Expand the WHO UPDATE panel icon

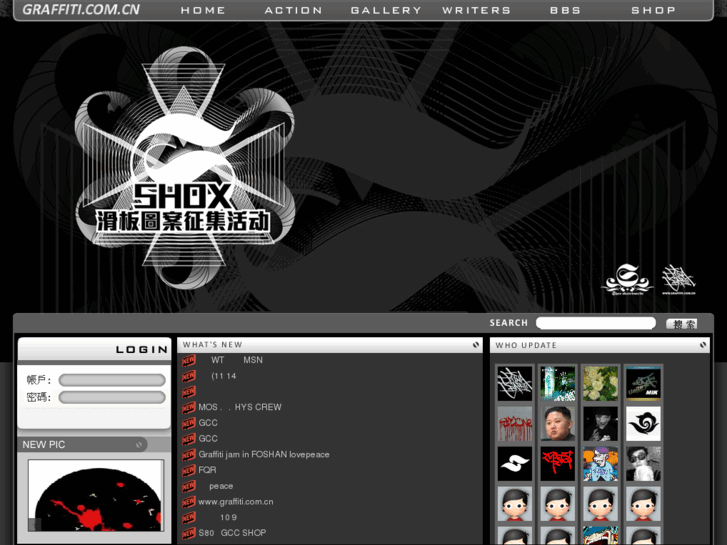[x=703, y=345]
